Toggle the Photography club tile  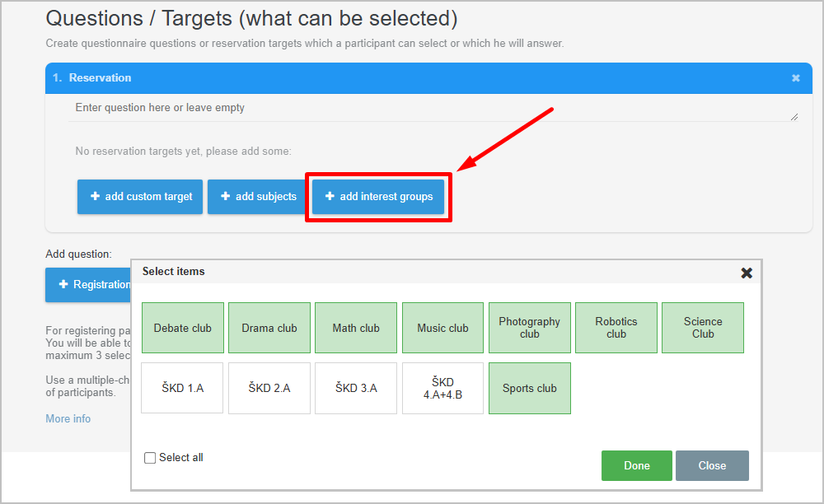(x=529, y=328)
